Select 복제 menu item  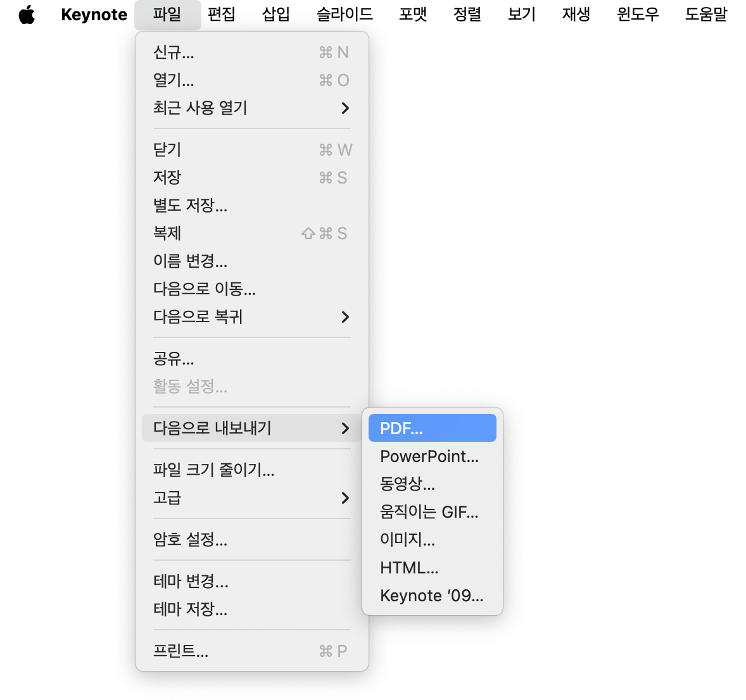coord(251,233)
